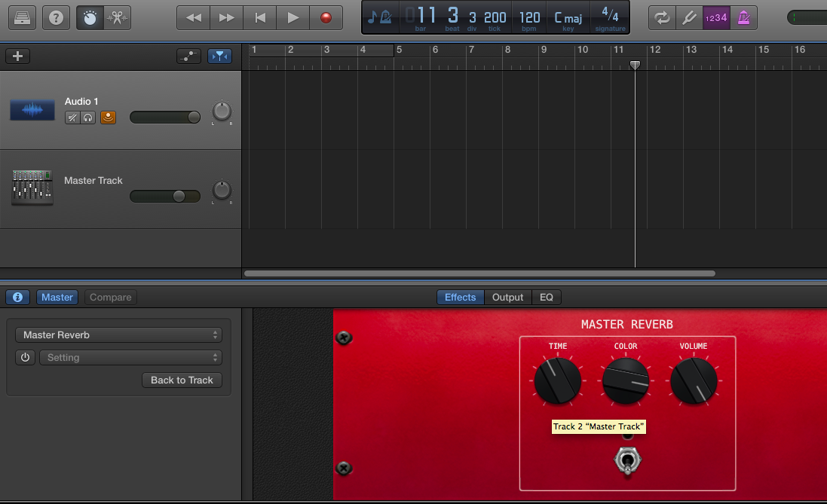Click the Back to Track button

(x=182, y=380)
